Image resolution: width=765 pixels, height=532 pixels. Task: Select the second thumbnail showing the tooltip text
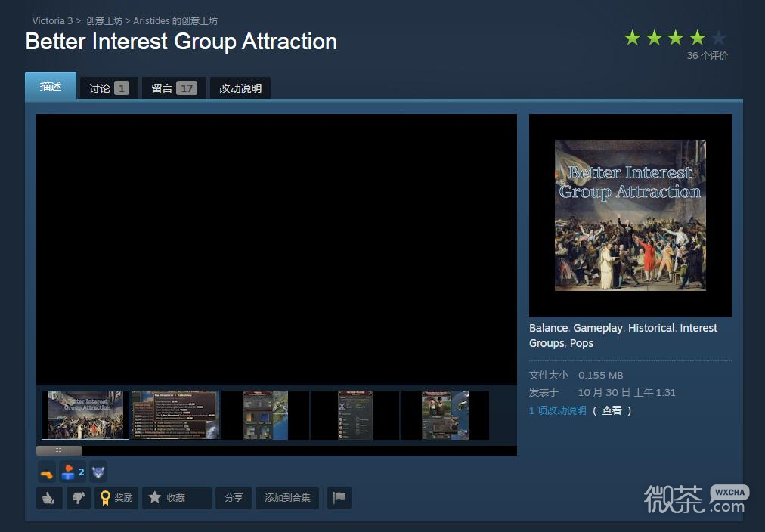tap(175, 415)
